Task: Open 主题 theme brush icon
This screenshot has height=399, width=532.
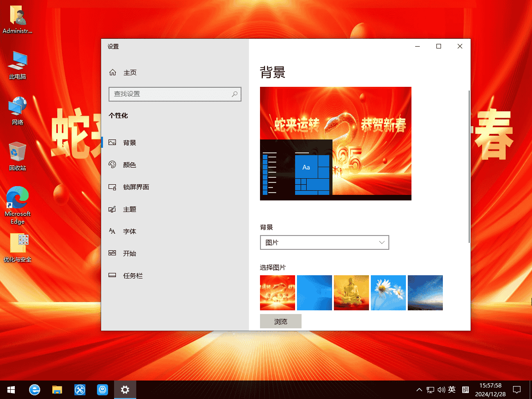Action: tap(112, 209)
